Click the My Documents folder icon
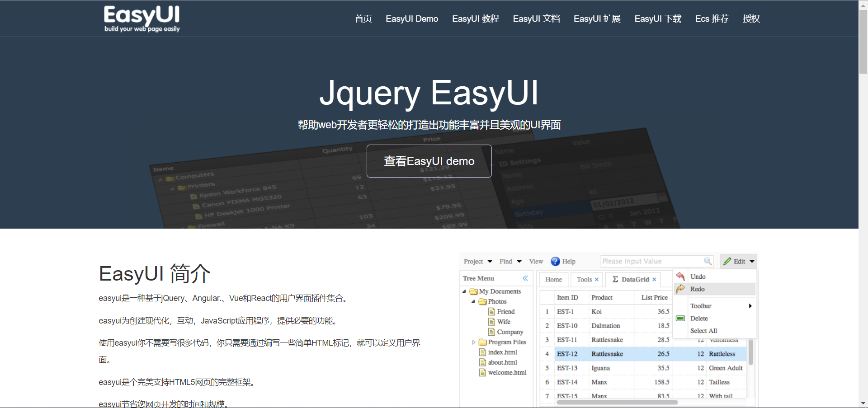Viewport: 868px width, 408px height. tap(473, 291)
